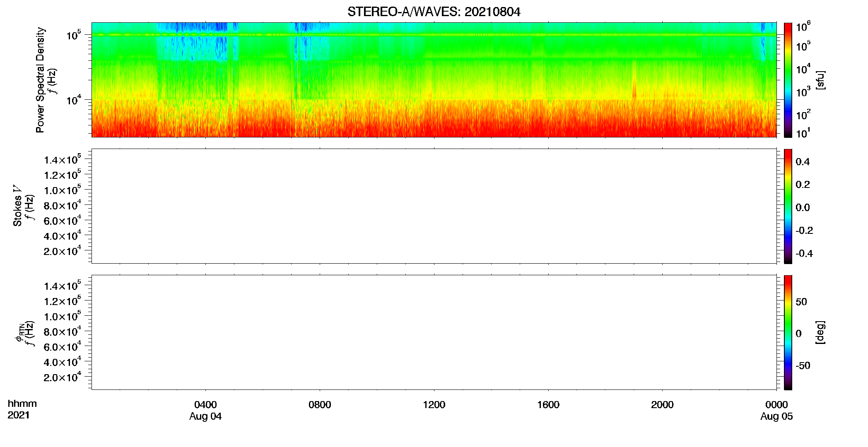Click the yellow 100 kHz line in spectrogram
Image resolution: width=868 pixels, height=447 pixels.
click(434, 35)
